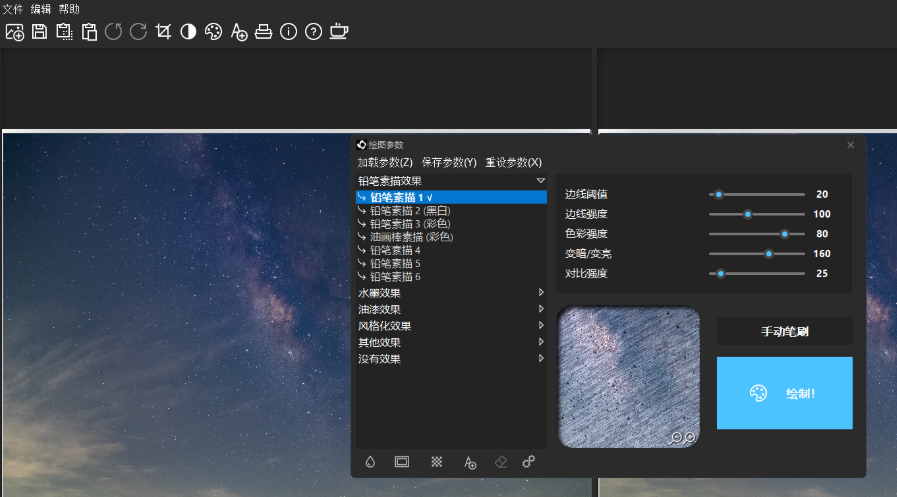Click the water drop icon in dialog
The image size is (897, 497).
371,462
